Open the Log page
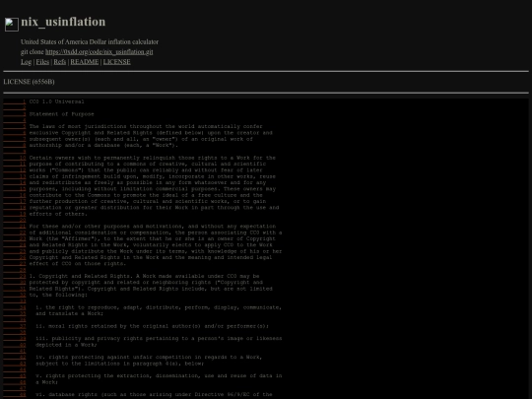This screenshot has height=399, width=532. [27, 62]
